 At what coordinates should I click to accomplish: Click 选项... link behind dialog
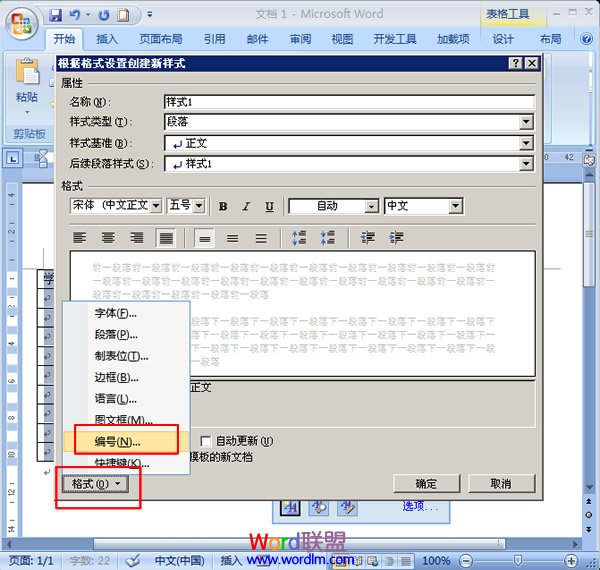[x=420, y=506]
